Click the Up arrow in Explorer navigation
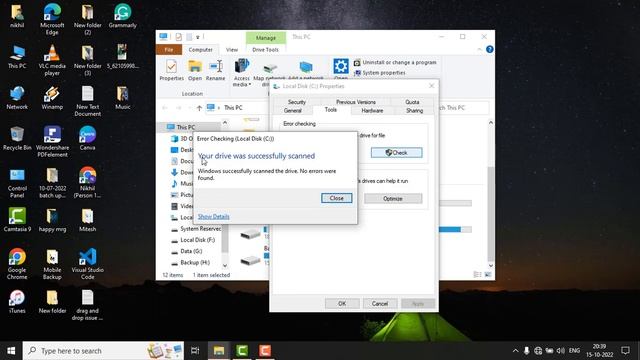The height and width of the screenshot is (360, 640). coord(199,108)
